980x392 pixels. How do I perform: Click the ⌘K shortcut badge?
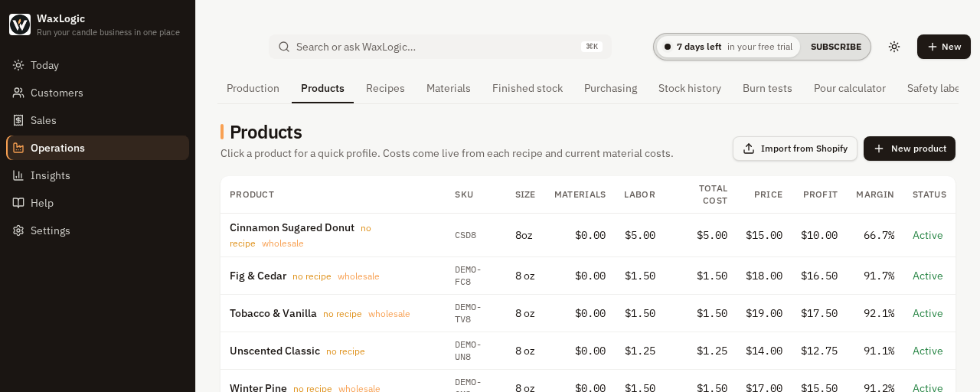click(x=592, y=47)
